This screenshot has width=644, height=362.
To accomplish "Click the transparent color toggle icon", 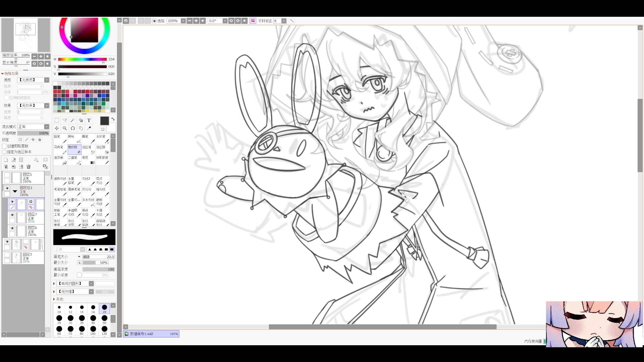I will [x=103, y=129].
